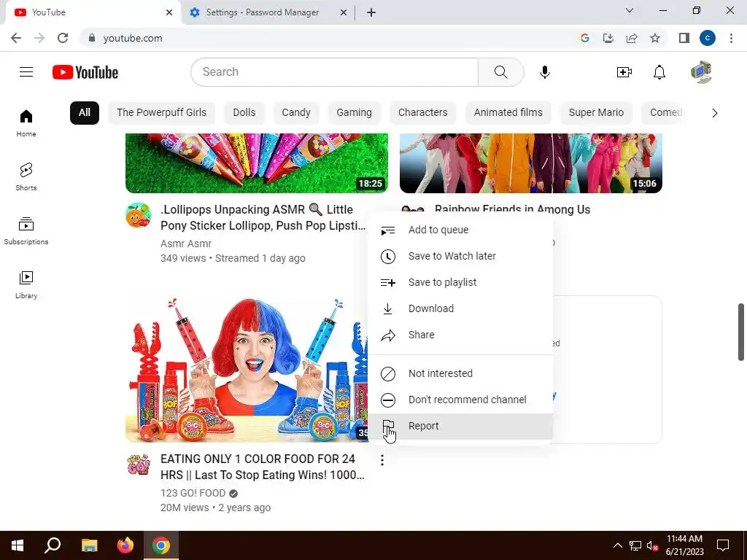Open the Create video camera icon
Viewport: 747px width, 560px height.
click(624, 72)
